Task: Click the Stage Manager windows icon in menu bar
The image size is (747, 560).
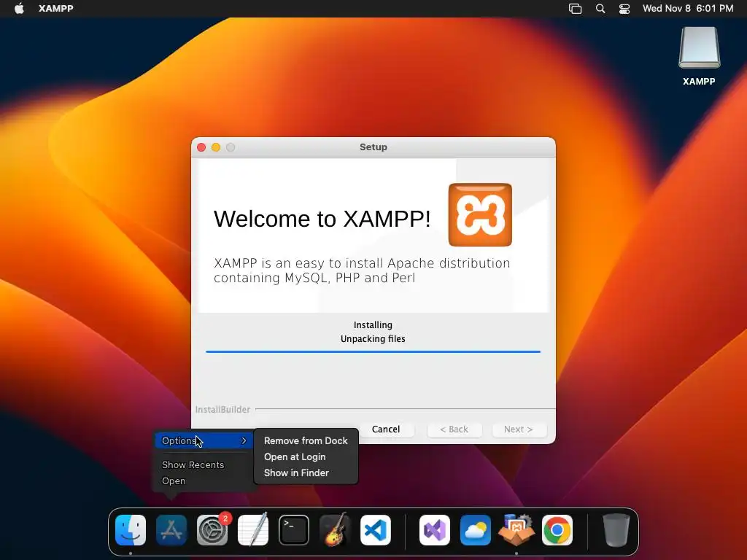Action: (575, 9)
